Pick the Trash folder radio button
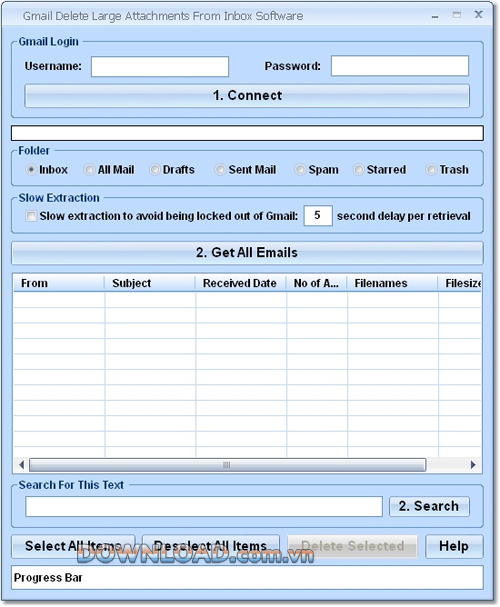The width and height of the screenshot is (500, 607). [431, 170]
